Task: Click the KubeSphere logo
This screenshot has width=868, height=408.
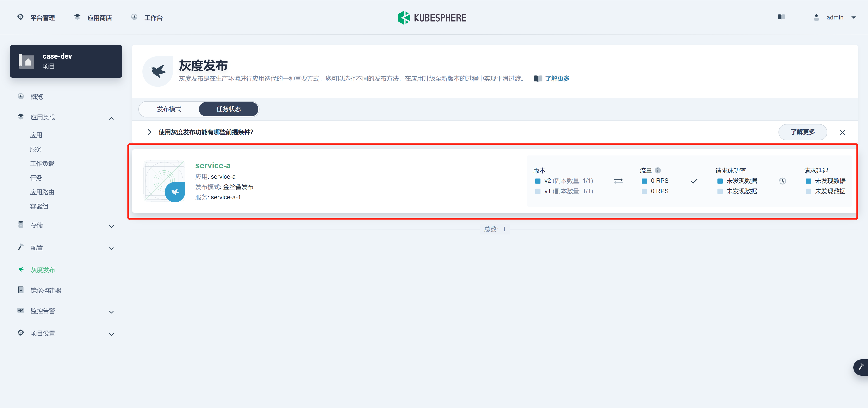Action: coord(432,17)
